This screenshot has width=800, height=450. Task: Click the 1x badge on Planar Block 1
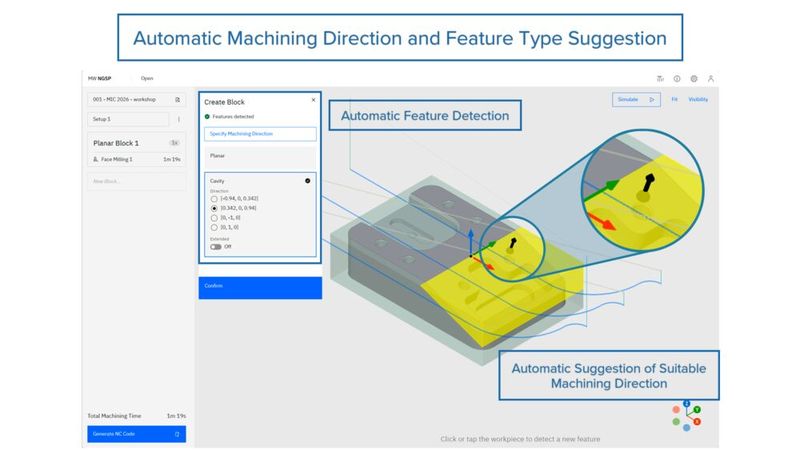pos(174,143)
